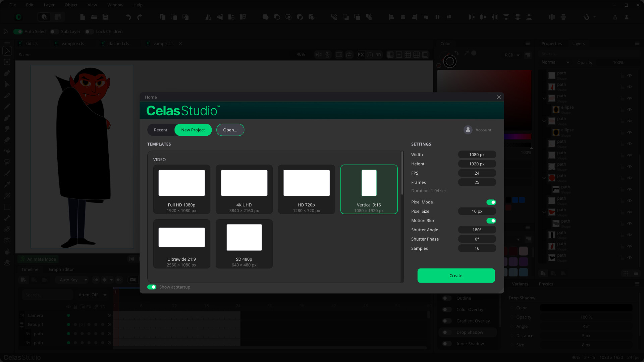Click the Snapping magnet icon in toolbar
644x362 pixels.
coord(586,17)
